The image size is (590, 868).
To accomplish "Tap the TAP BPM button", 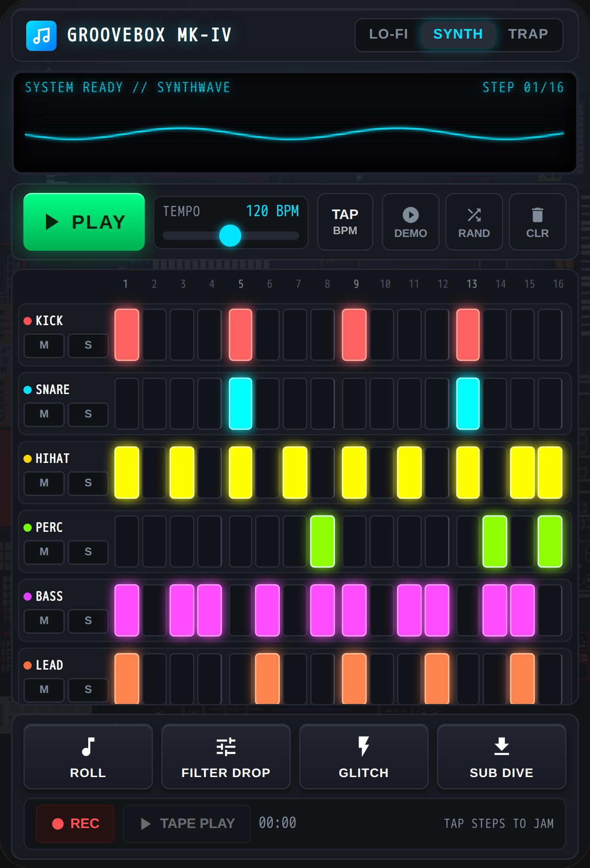I will [345, 222].
